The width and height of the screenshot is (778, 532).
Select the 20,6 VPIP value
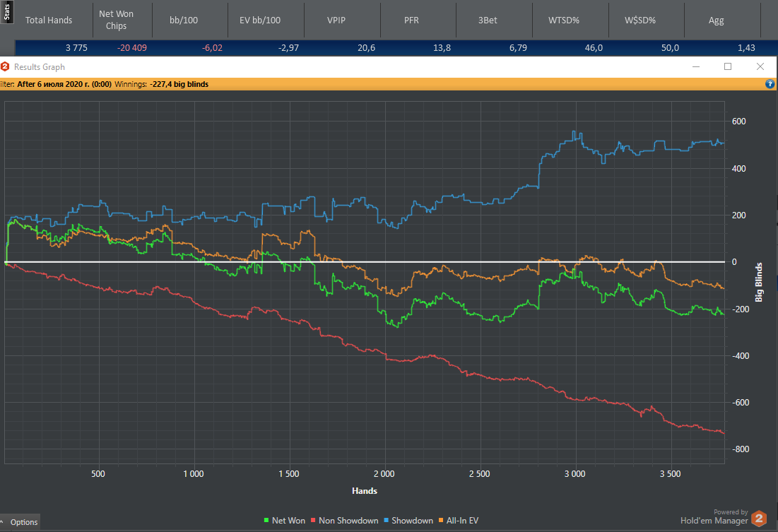pos(366,47)
